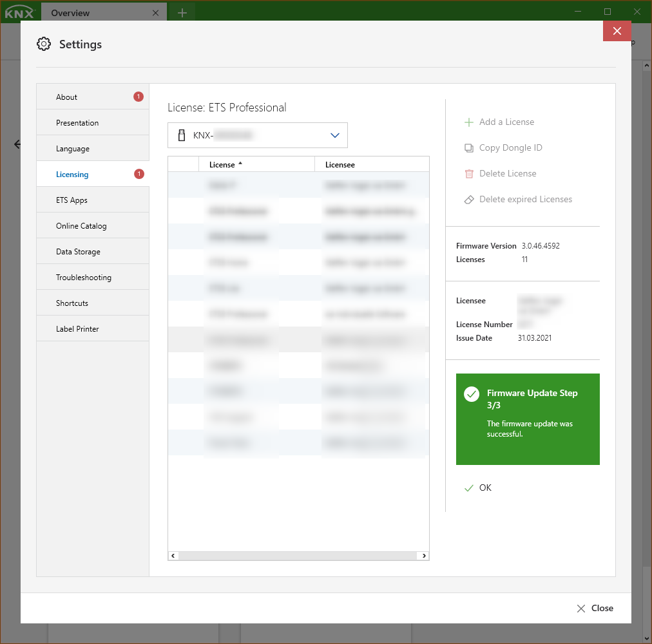Click the red X in the dialog's corner
652x644 pixels.
tap(617, 31)
